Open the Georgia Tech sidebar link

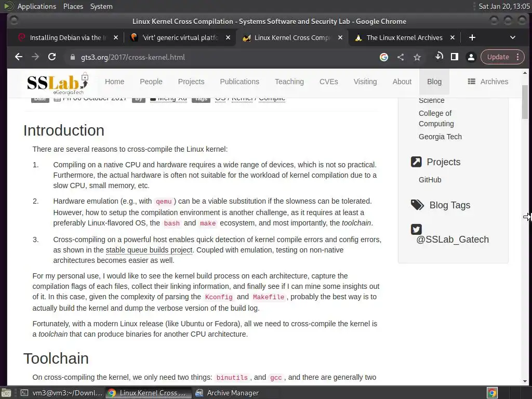tap(440, 137)
